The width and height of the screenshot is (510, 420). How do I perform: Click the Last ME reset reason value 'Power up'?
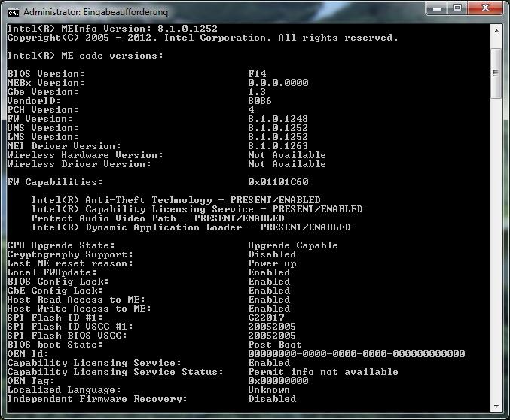coord(272,263)
